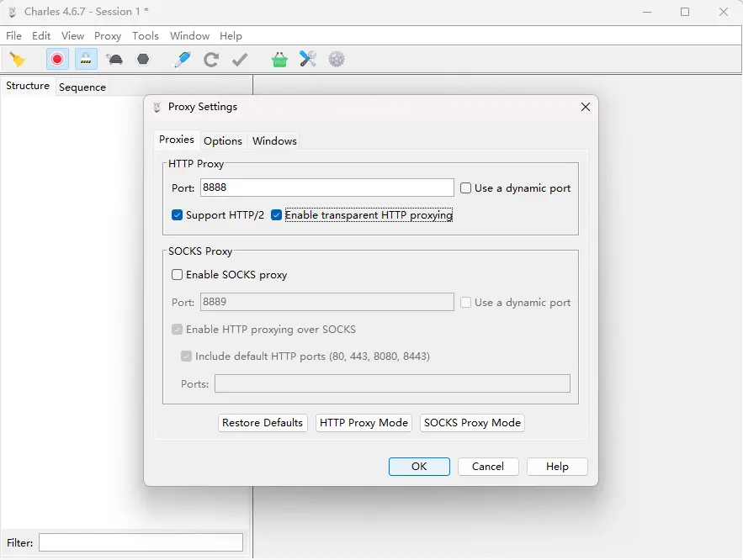Screen dimensions: 743x560
Task: Open the Window menu
Action: pos(189,36)
